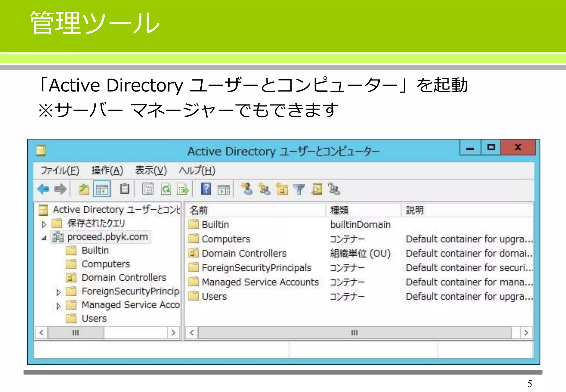
Task: Click the list pane horizontal scrollbar thumb
Action: 355,333
